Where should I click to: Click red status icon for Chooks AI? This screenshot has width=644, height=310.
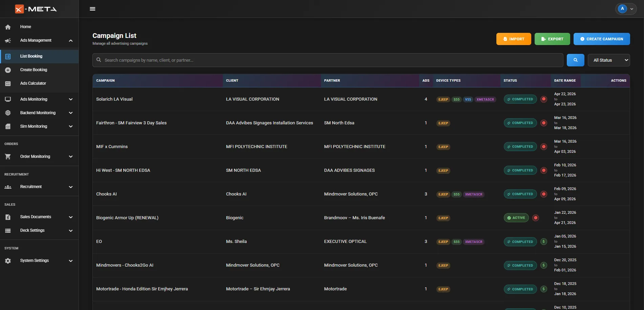(x=544, y=194)
